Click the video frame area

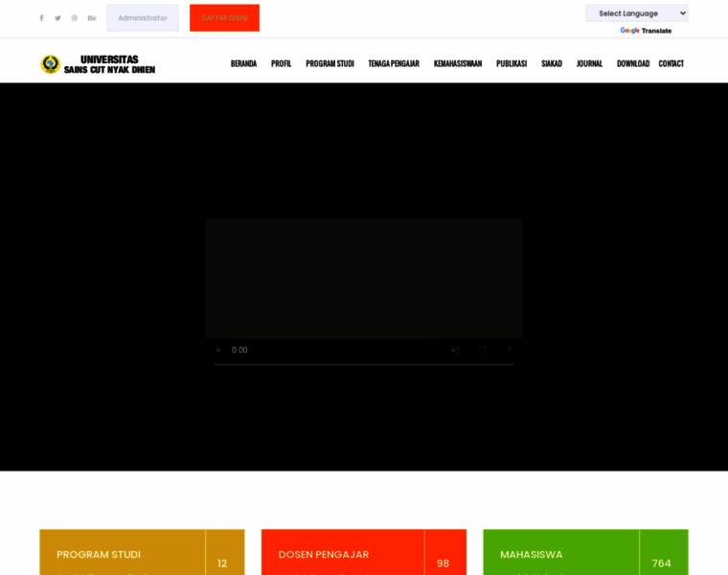click(364, 279)
